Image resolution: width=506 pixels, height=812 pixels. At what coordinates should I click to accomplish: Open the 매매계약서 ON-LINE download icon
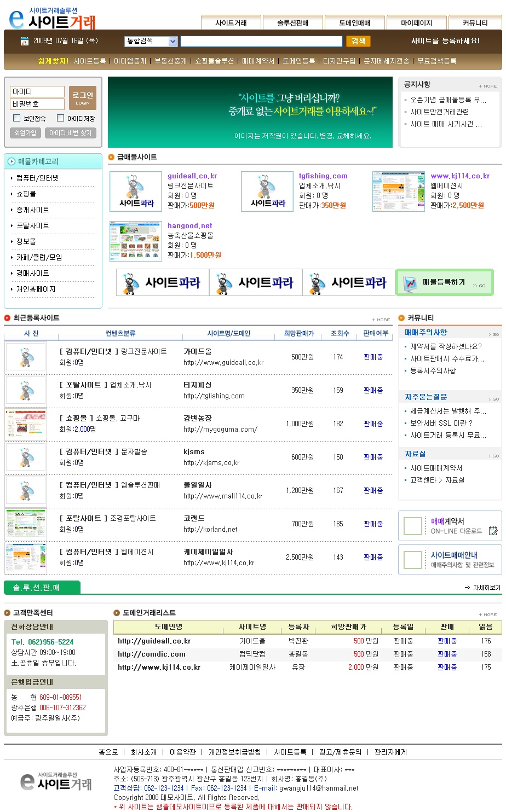click(493, 530)
